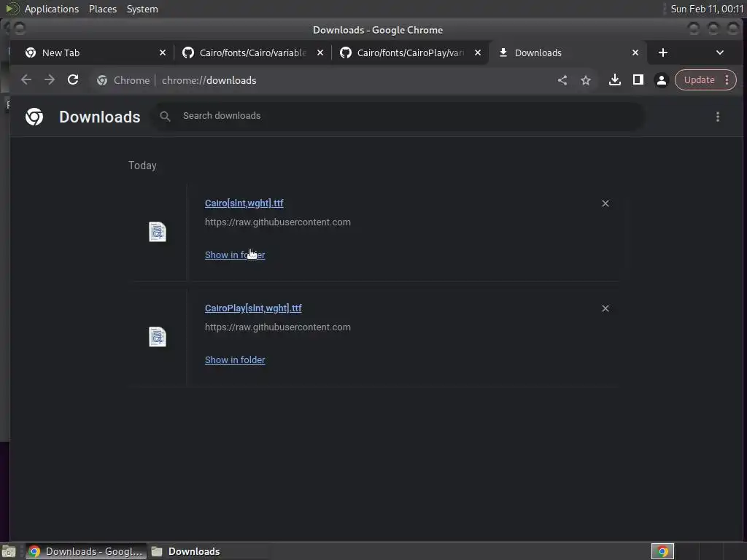The height and width of the screenshot is (560, 747).
Task: Select the Chrome window in the taskbar
Action: [86, 551]
